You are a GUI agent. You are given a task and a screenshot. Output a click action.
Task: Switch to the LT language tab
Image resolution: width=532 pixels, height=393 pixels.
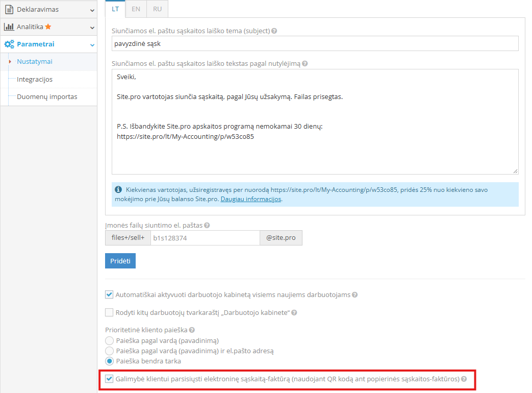(115, 9)
